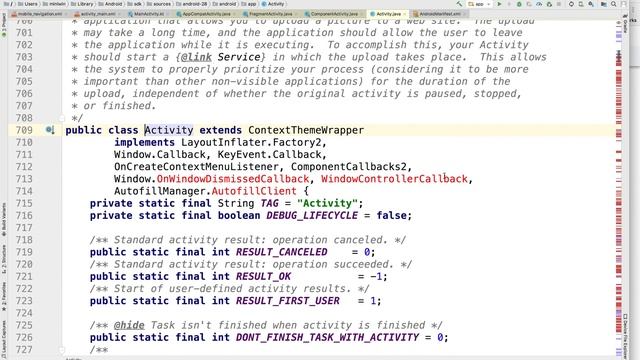Open the Build Variants tool window
The width and height of the screenshot is (640, 360).
click(4, 220)
